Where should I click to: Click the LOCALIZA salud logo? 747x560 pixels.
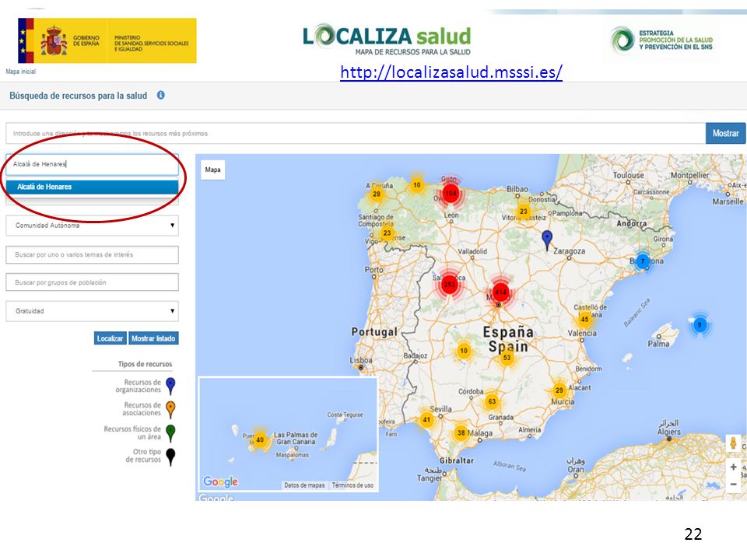(x=387, y=40)
